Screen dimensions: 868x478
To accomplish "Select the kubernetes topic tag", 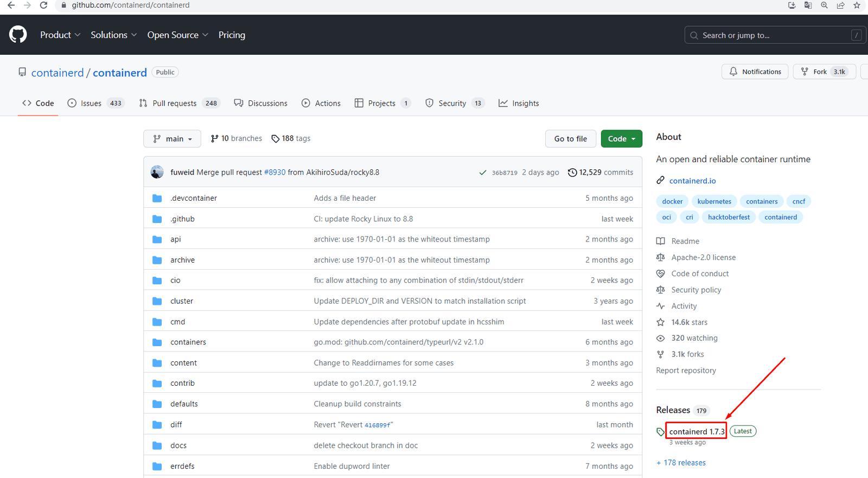I will 714,201.
